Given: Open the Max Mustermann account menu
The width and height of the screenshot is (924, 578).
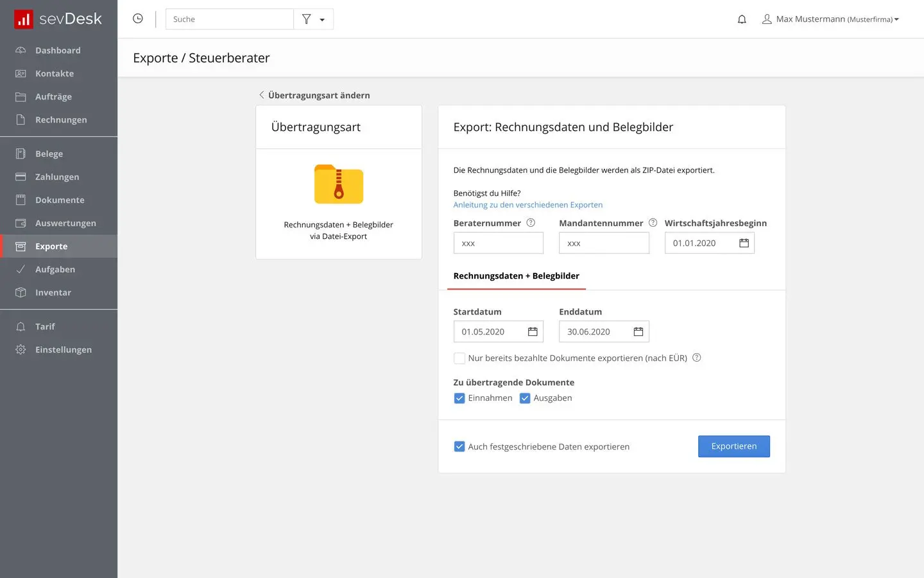Looking at the screenshot, I should 830,19.
